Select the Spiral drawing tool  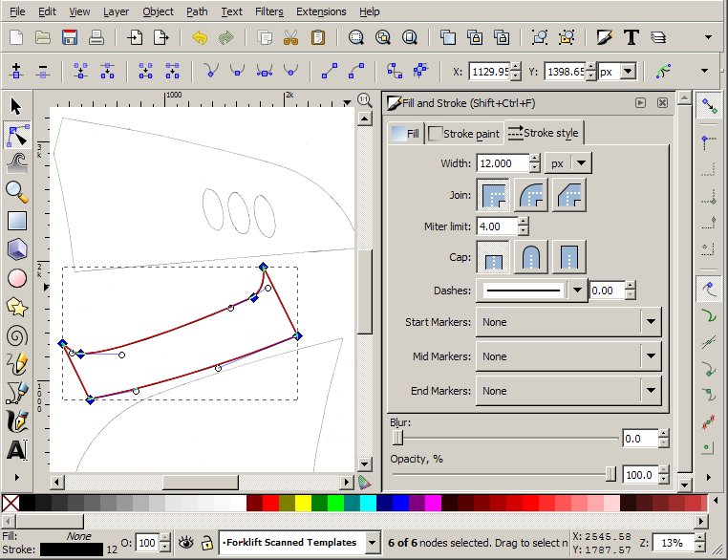pos(16,335)
